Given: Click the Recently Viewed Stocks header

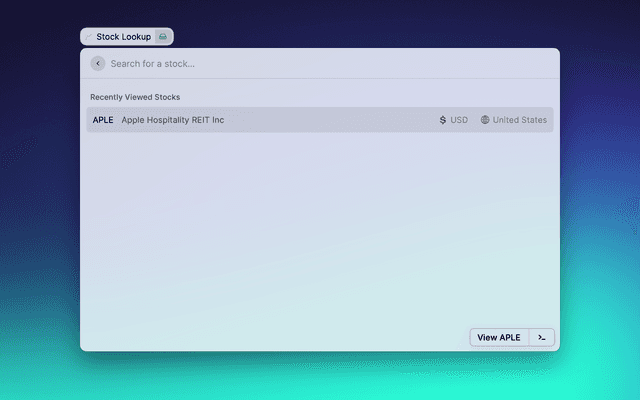Looking at the screenshot, I should click(x=135, y=97).
